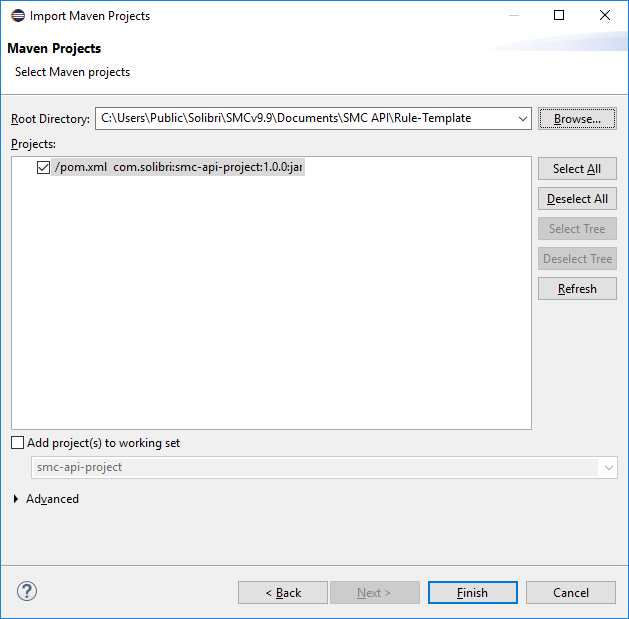
Task: Click into the Root Directory path field
Action: pos(300,119)
